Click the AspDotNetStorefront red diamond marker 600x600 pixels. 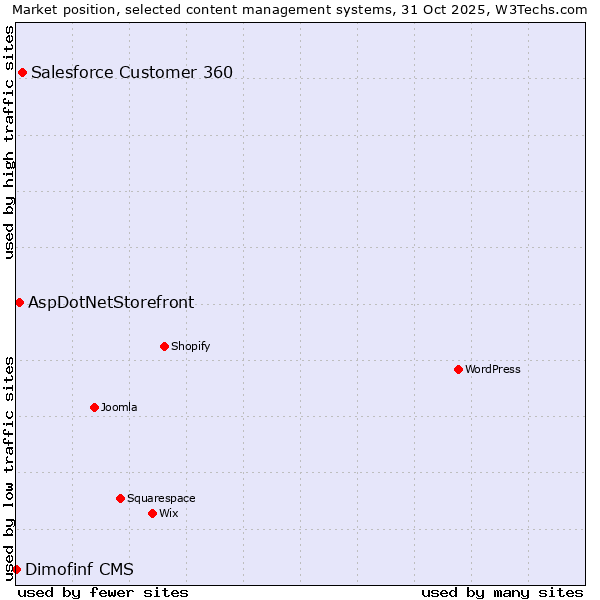(x=19, y=302)
